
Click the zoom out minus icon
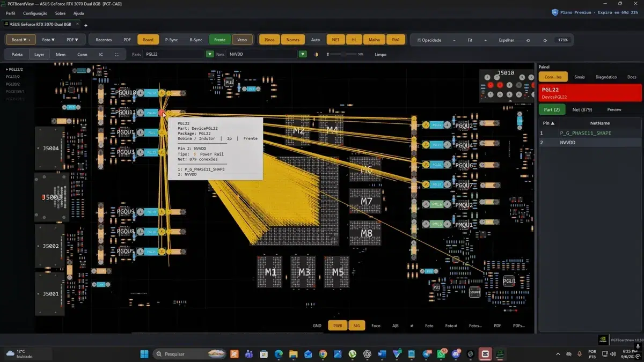tap(454, 40)
